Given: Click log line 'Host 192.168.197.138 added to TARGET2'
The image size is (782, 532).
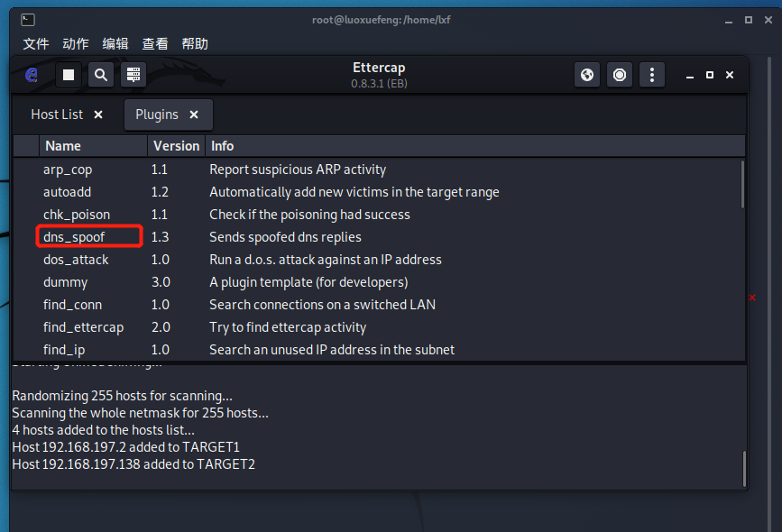Looking at the screenshot, I should 133,464.
